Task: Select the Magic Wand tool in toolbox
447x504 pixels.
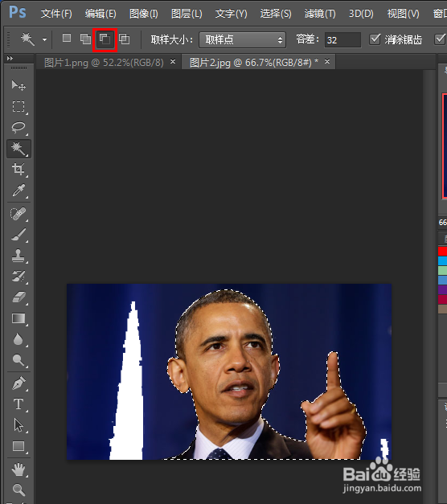Action: point(18,149)
